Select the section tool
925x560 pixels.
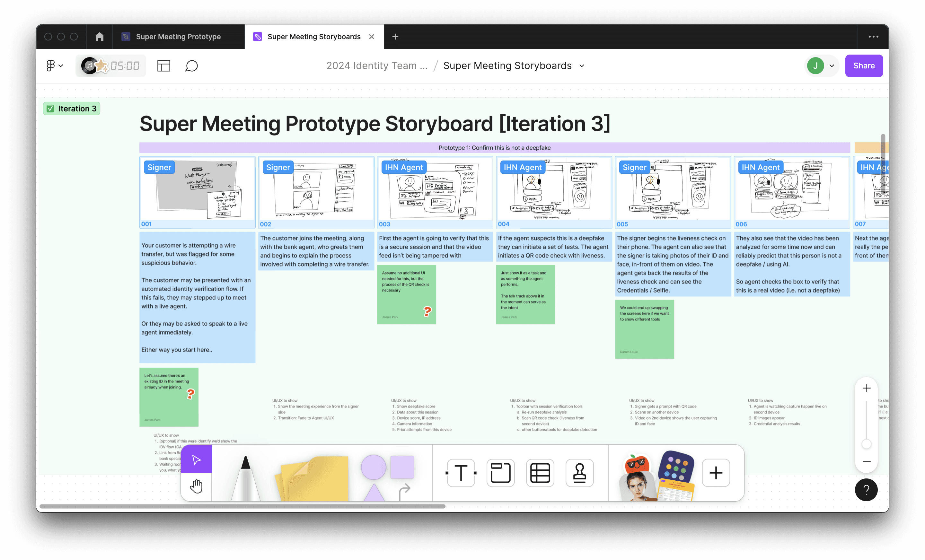[500, 473]
